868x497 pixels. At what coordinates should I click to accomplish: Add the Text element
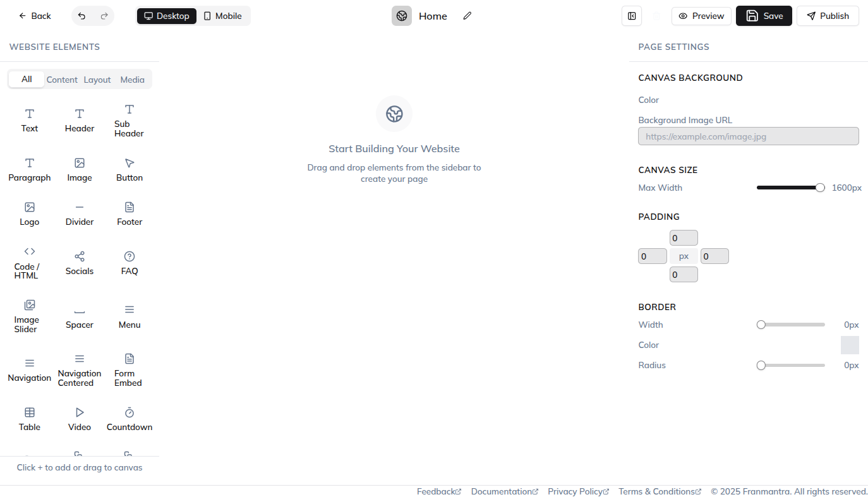pos(30,121)
